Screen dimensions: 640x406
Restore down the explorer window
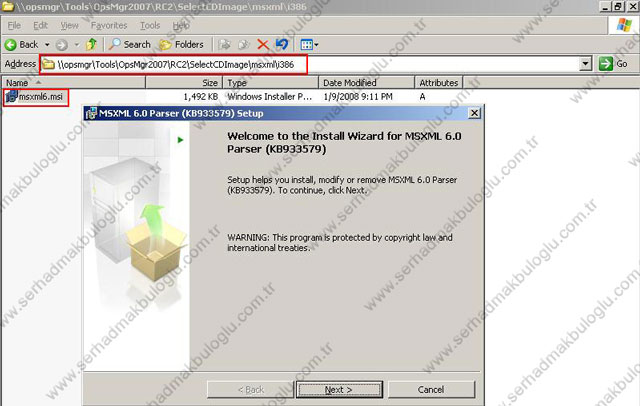[x=618, y=6]
